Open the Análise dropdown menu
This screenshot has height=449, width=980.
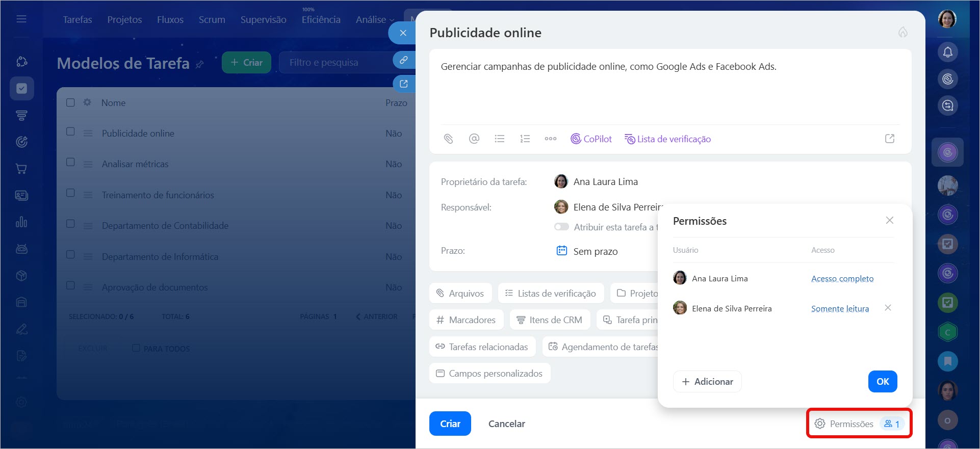375,19
